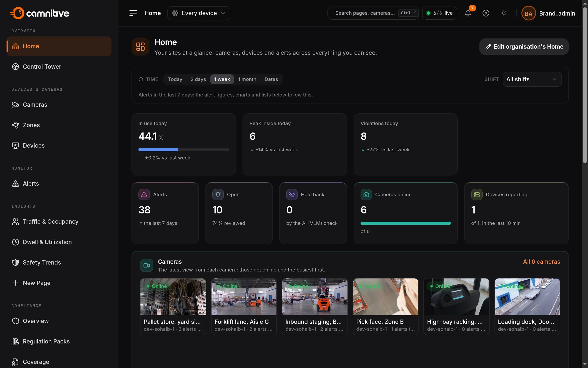Open Traffic & Occupancy insights
This screenshot has height=368, width=588.
[x=59, y=222]
